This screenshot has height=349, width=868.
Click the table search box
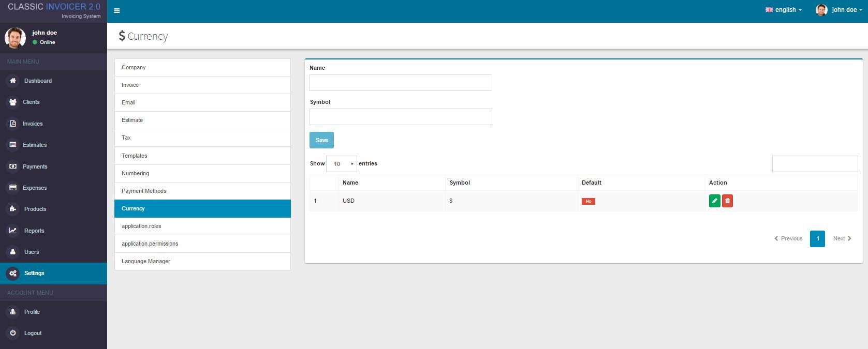(815, 164)
